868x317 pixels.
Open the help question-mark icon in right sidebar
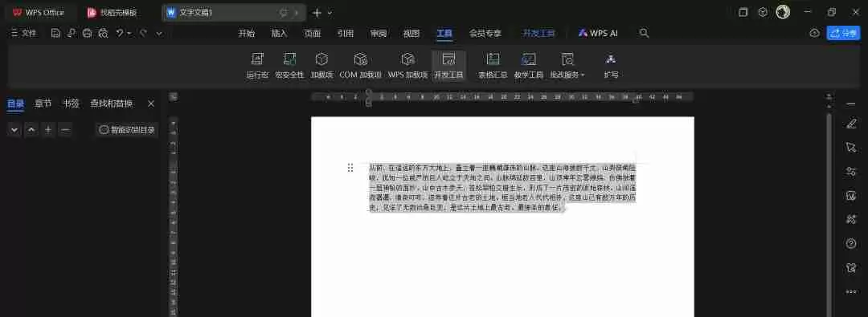[x=851, y=243]
